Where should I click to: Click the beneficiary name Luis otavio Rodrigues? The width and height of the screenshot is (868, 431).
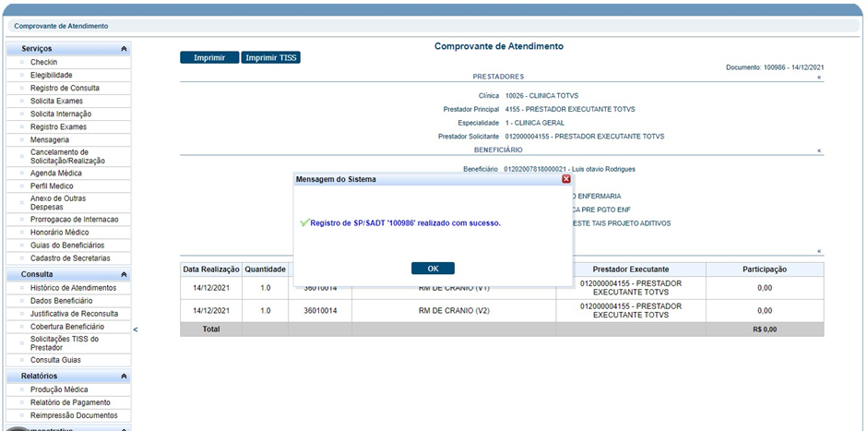tap(603, 169)
